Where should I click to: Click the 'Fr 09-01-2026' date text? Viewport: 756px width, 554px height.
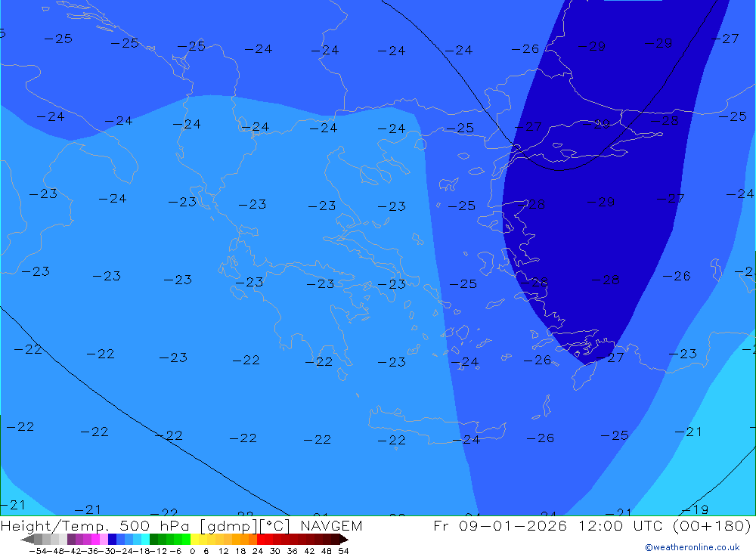pos(500,525)
